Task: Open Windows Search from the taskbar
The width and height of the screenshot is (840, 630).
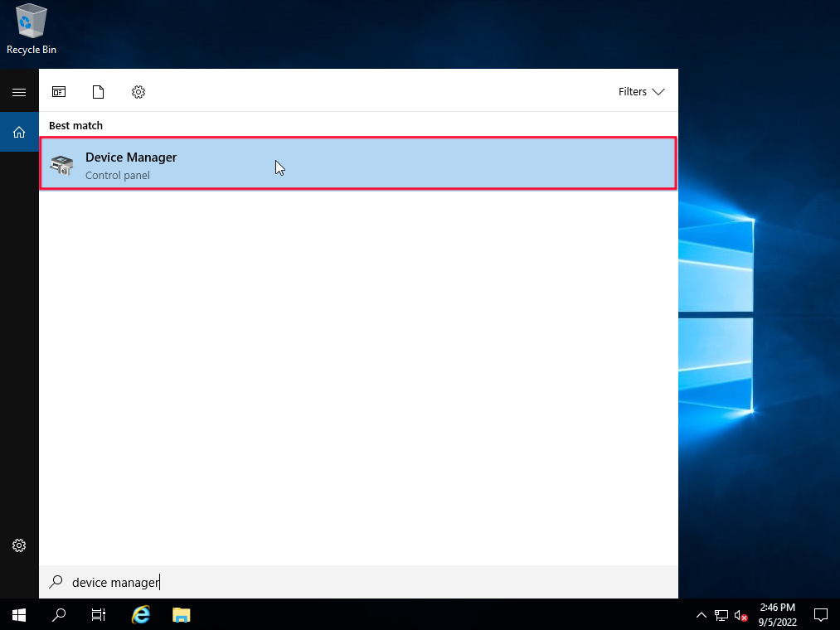Action: pos(58,615)
